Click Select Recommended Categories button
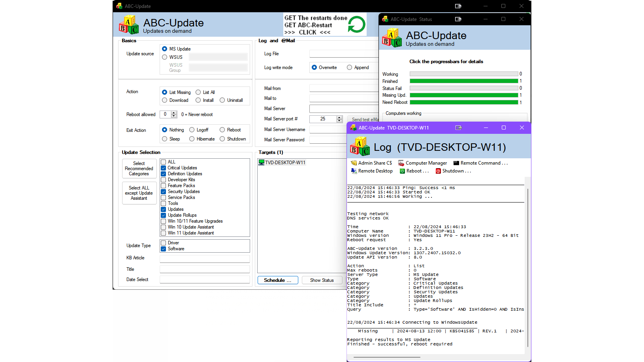The image size is (644, 362). (139, 169)
